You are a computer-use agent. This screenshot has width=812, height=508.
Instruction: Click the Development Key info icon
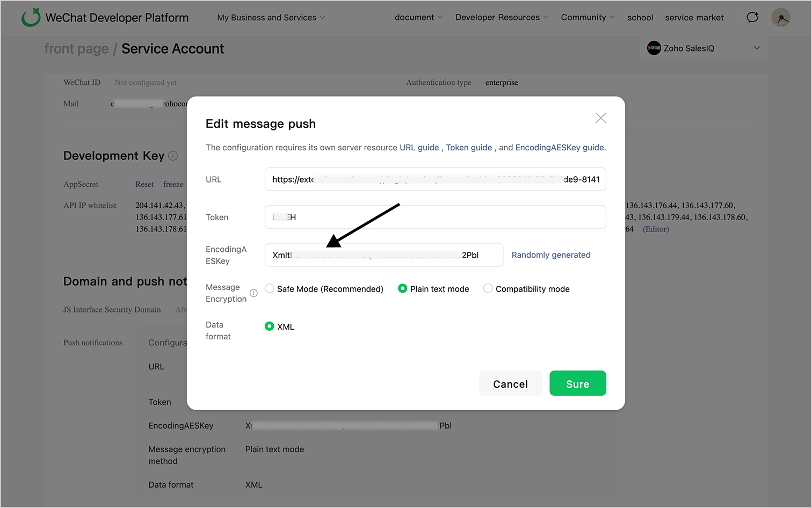click(x=173, y=156)
